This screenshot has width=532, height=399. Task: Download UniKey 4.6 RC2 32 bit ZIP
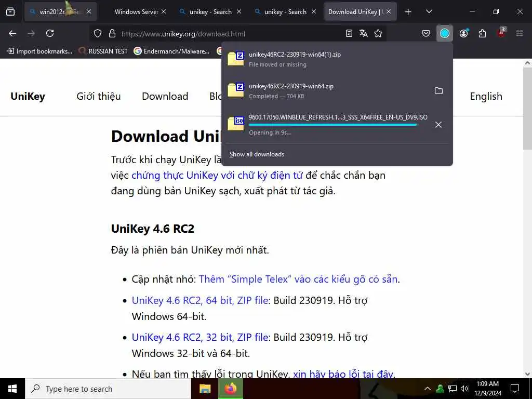pyautogui.click(x=200, y=338)
